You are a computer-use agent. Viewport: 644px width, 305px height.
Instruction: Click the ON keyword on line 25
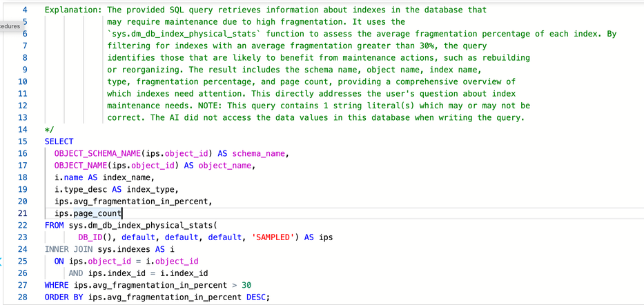59,261
